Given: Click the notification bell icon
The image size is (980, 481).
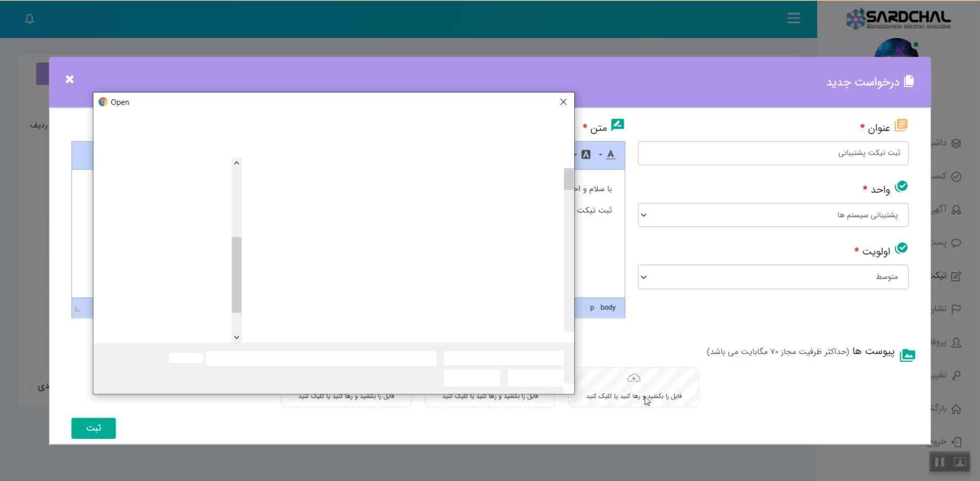Looking at the screenshot, I should point(30,19).
